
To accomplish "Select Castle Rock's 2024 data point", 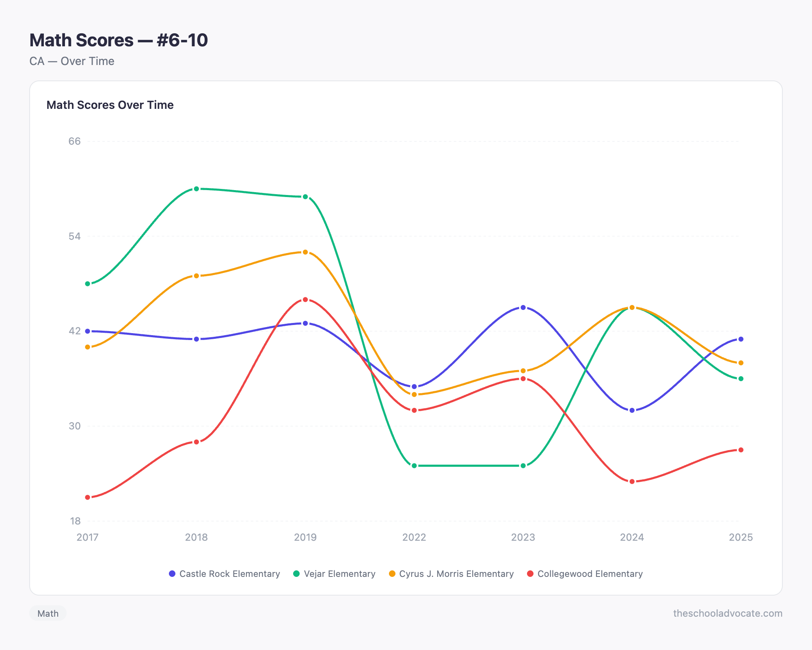I will [632, 410].
